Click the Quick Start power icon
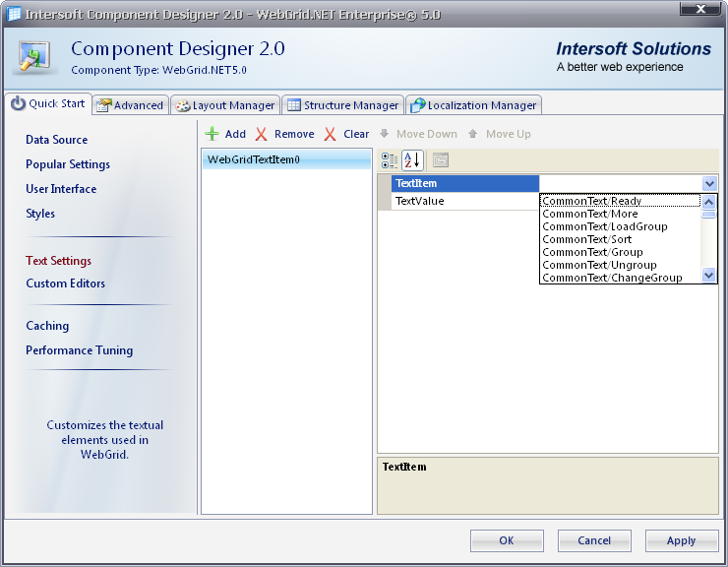728x567 pixels. (18, 103)
